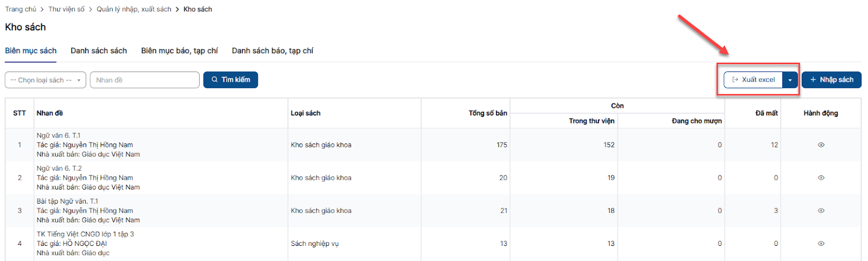Click eye icon for TK Tiếng Việt CNGD
Image resolution: width=868 pixels, height=261 pixels.
pyautogui.click(x=821, y=244)
